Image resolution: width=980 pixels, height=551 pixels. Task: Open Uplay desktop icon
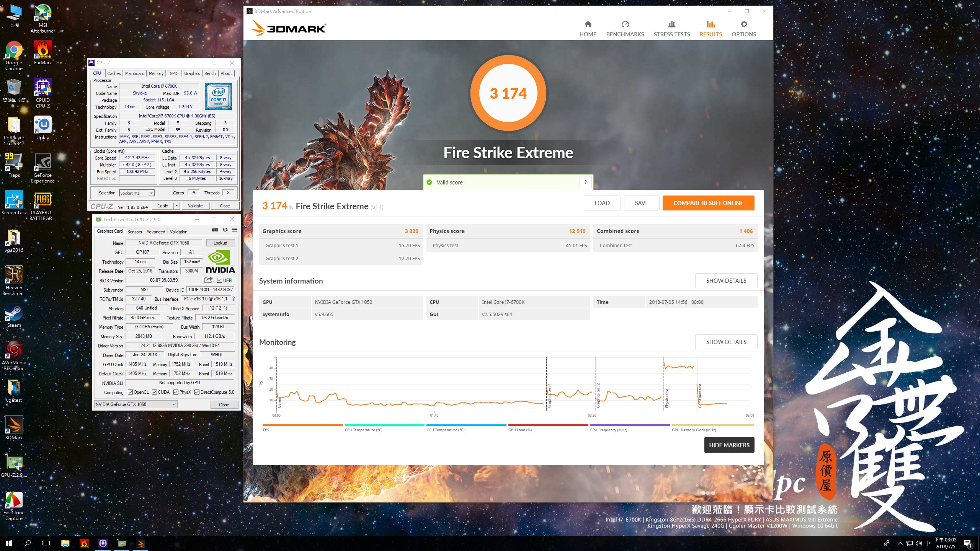click(x=42, y=128)
